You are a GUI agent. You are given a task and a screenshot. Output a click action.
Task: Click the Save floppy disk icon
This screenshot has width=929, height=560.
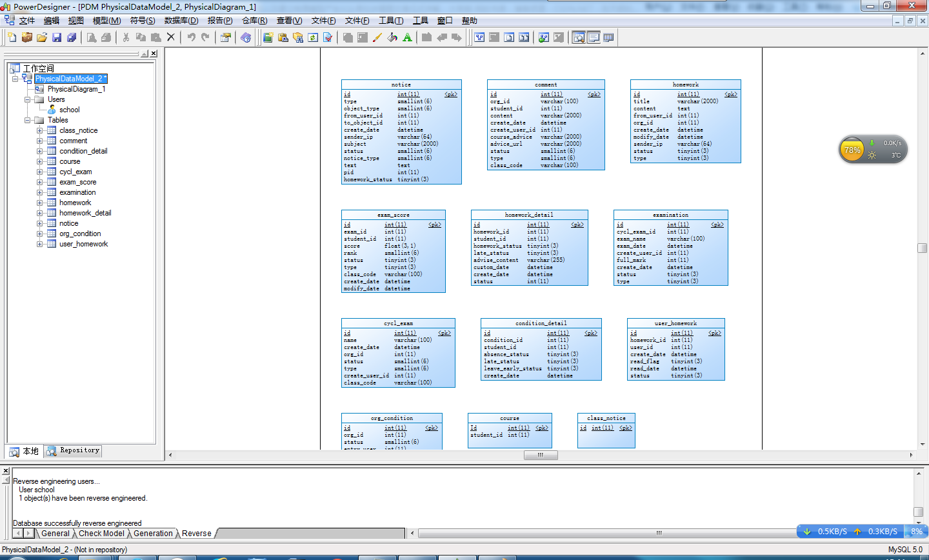pos(57,37)
